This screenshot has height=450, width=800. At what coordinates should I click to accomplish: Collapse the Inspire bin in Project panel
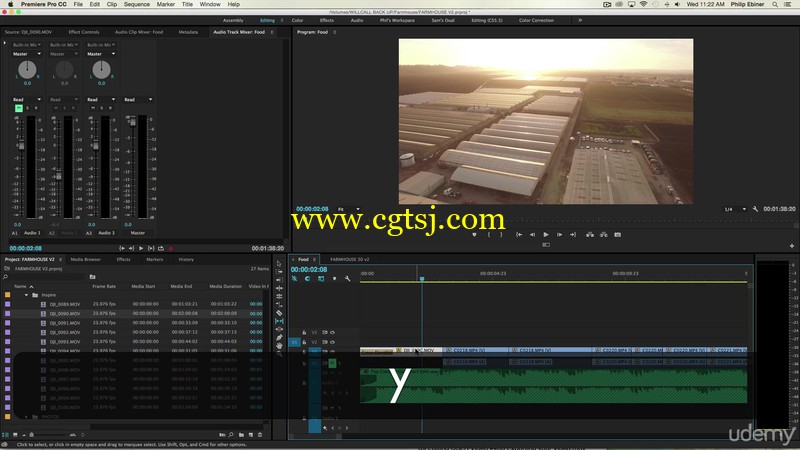[x=27, y=295]
